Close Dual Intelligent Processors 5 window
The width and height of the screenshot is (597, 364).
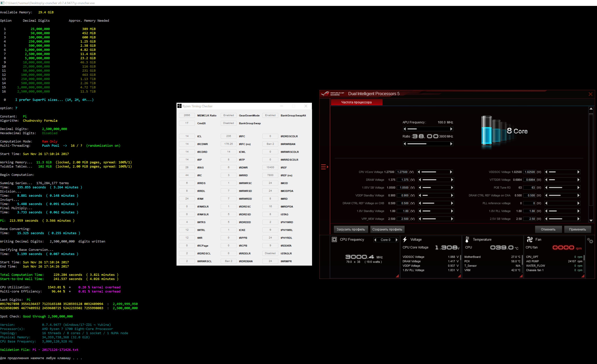click(590, 94)
